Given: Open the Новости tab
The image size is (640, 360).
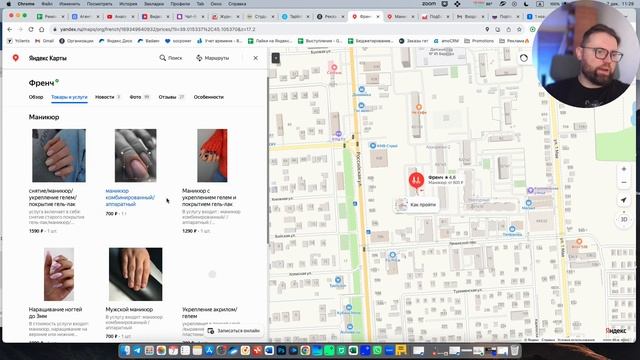Looking at the screenshot, I should tap(107, 97).
